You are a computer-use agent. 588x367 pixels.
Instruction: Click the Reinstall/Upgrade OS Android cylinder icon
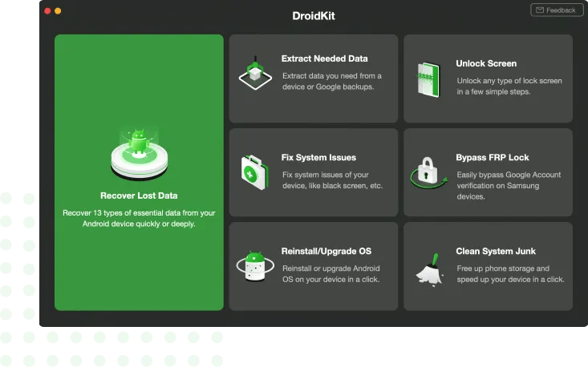tap(255, 266)
